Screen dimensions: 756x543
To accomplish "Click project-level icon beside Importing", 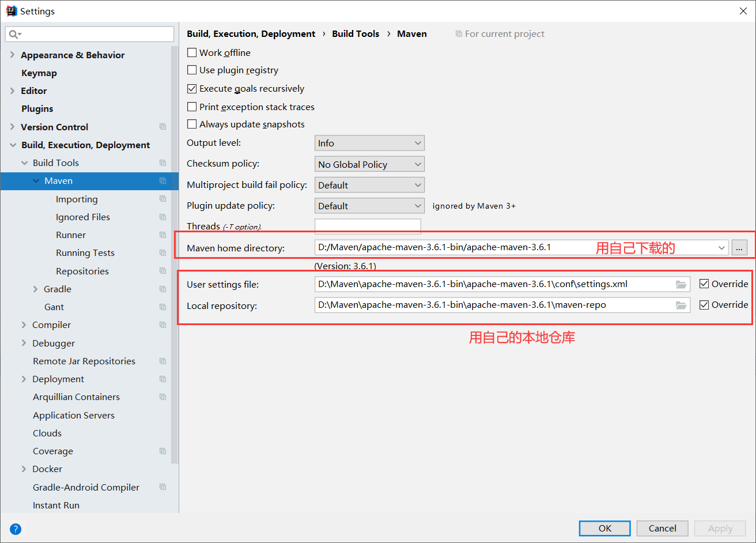I will pyautogui.click(x=163, y=199).
